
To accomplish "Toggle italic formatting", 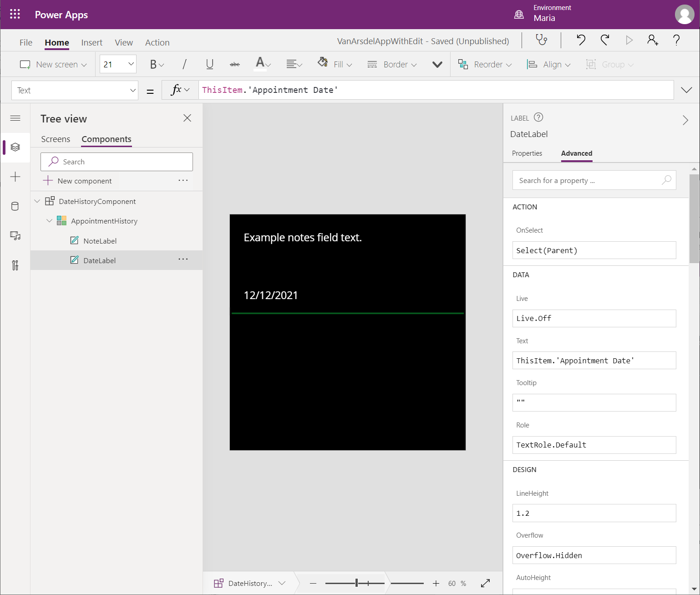I will [184, 65].
